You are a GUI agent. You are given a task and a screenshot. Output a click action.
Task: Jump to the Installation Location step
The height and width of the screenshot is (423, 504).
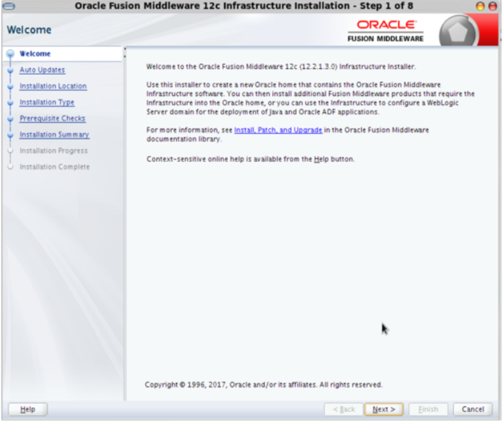tap(53, 86)
